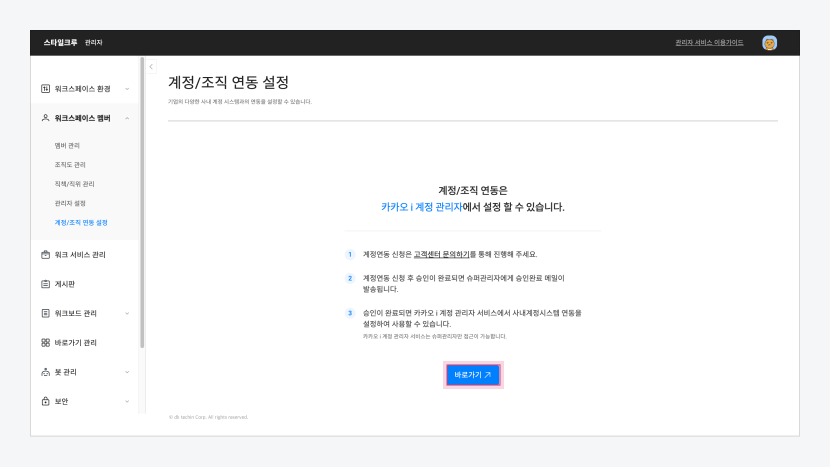
Task: Click the 워크스페이스 멤버 person icon
Action: click(45, 118)
